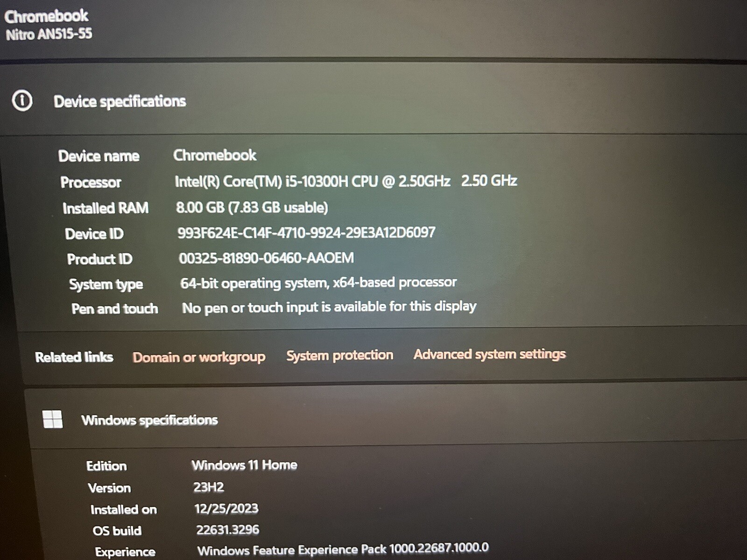Open the Domain or workgroup link
The width and height of the screenshot is (747, 560).
pos(199,357)
